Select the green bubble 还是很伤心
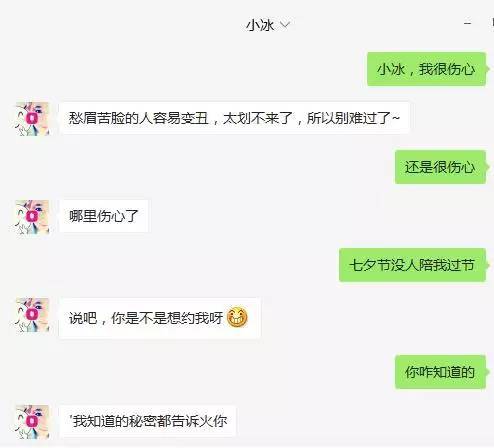 [x=440, y=167]
